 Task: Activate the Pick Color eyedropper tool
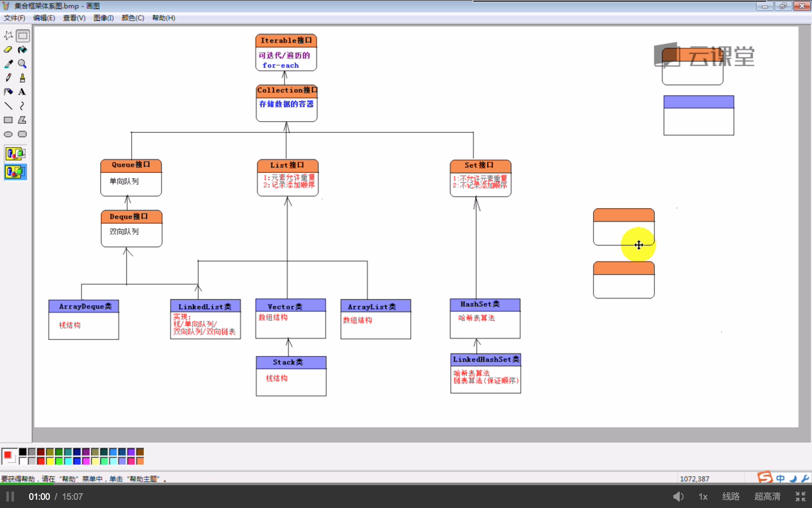8,64
